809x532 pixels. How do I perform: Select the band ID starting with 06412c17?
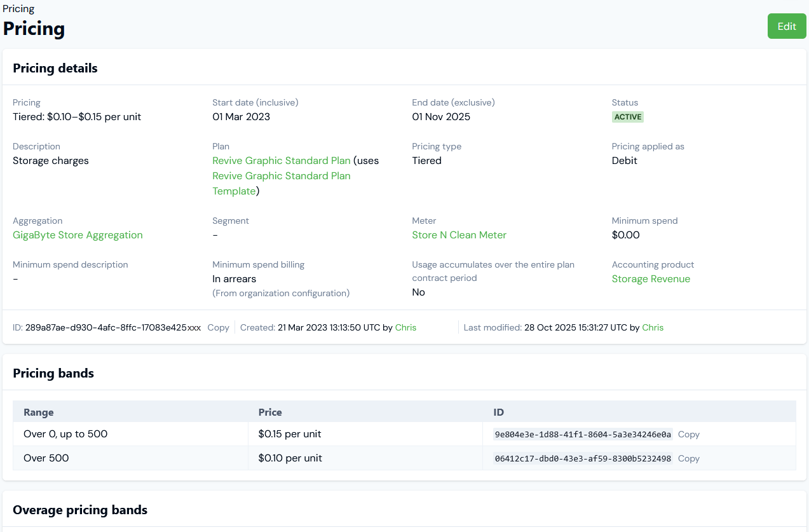tap(583, 459)
